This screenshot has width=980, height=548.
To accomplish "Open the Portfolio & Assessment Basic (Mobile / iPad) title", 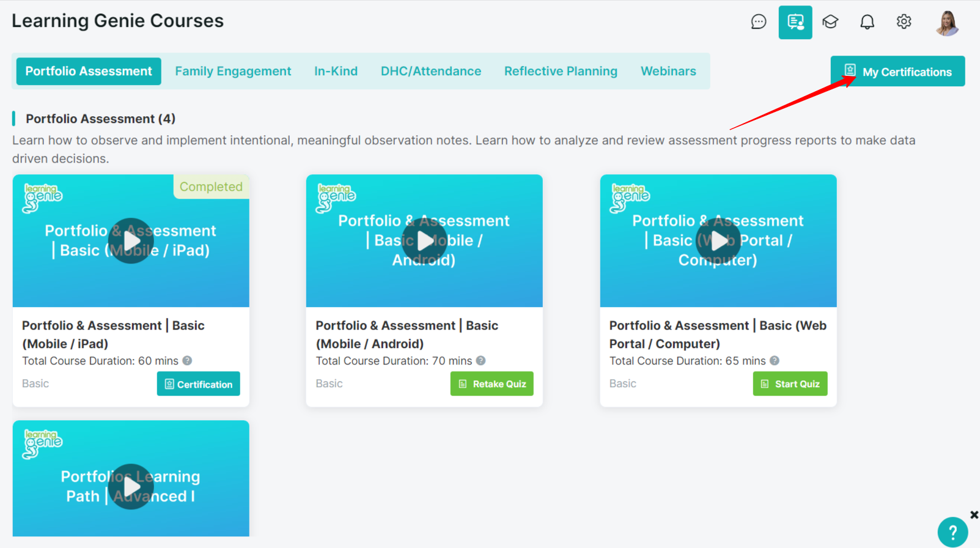I will tap(114, 335).
